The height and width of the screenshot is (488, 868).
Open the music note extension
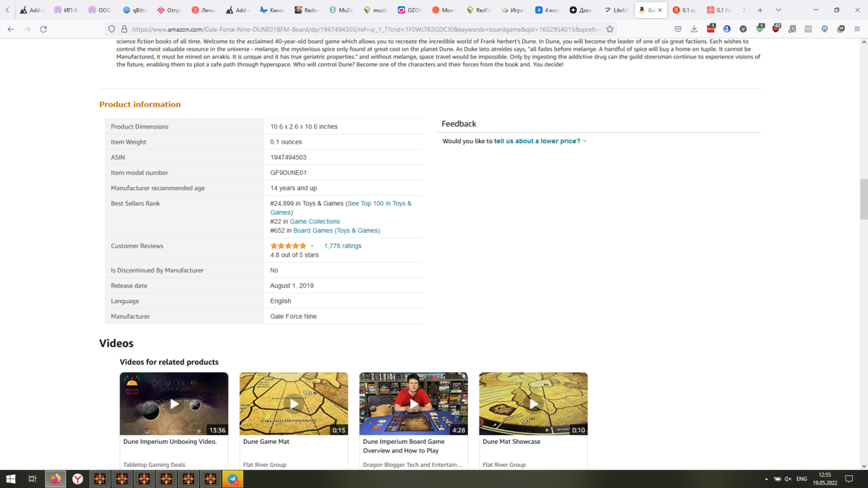pyautogui.click(x=792, y=29)
